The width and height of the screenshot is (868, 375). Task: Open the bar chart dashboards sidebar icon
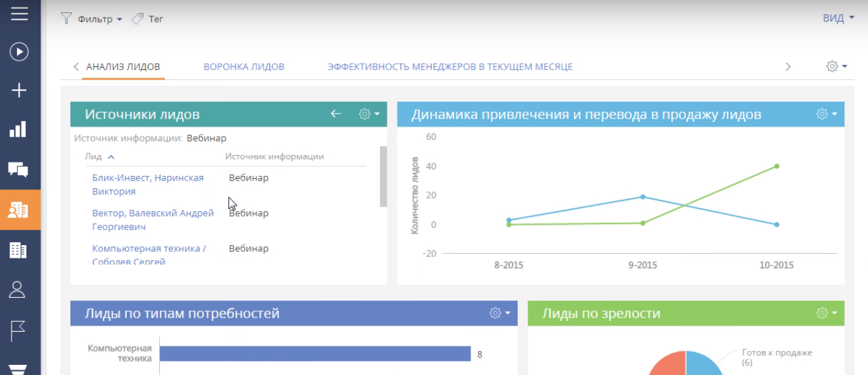pos(18,129)
